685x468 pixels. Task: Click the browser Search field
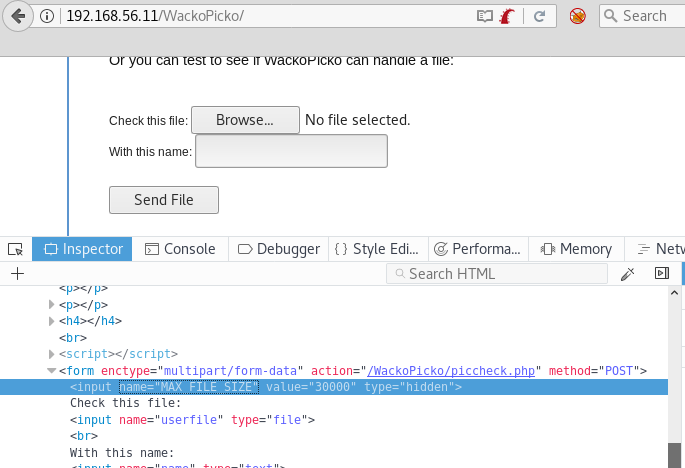click(x=642, y=16)
